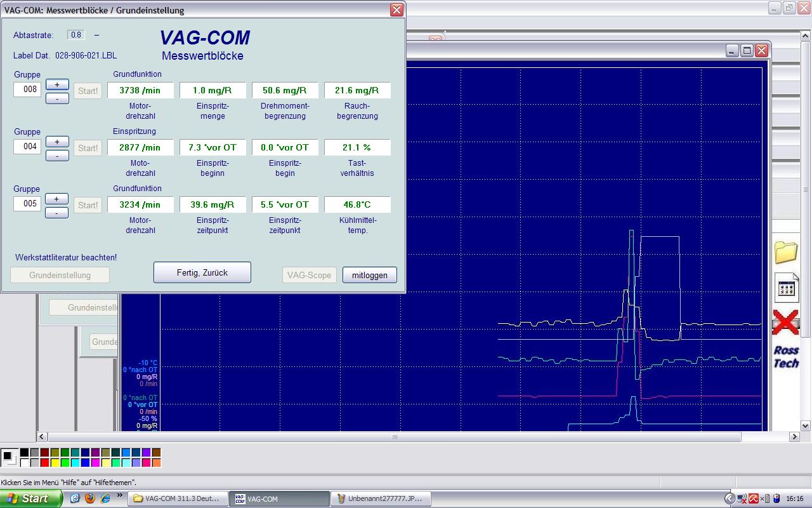Open the calendar document icon on the right
The height and width of the screenshot is (508, 812).
click(787, 288)
